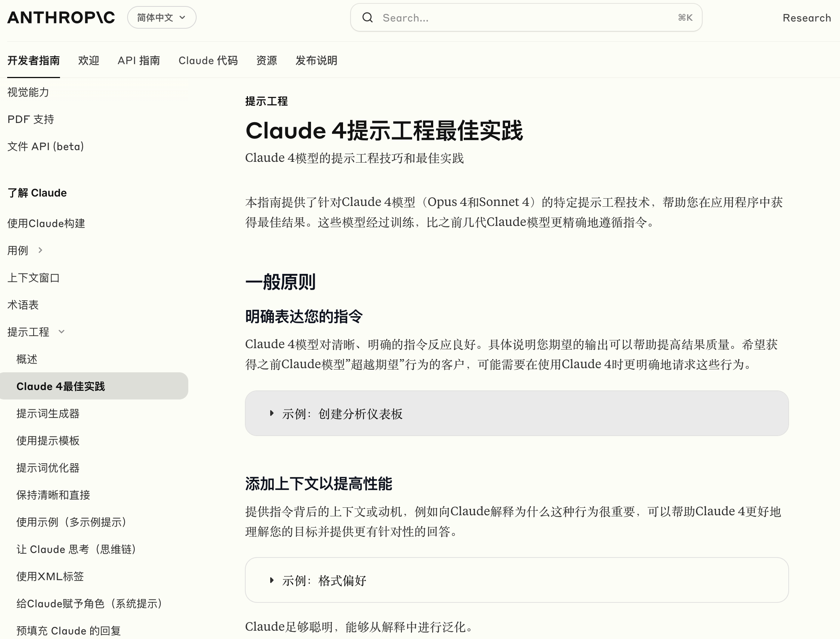This screenshot has height=639, width=840.
Task: Open the Claude 代码 tab
Action: (x=208, y=61)
